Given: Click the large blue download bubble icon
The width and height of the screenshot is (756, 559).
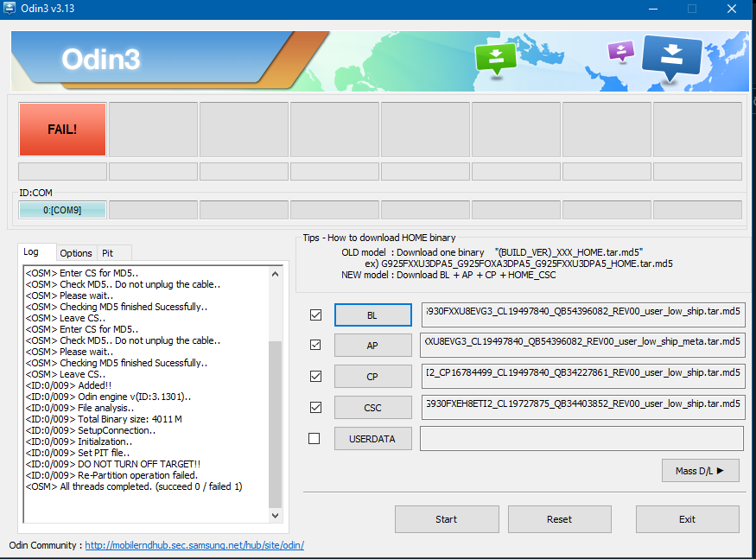Looking at the screenshot, I should pos(671,59).
